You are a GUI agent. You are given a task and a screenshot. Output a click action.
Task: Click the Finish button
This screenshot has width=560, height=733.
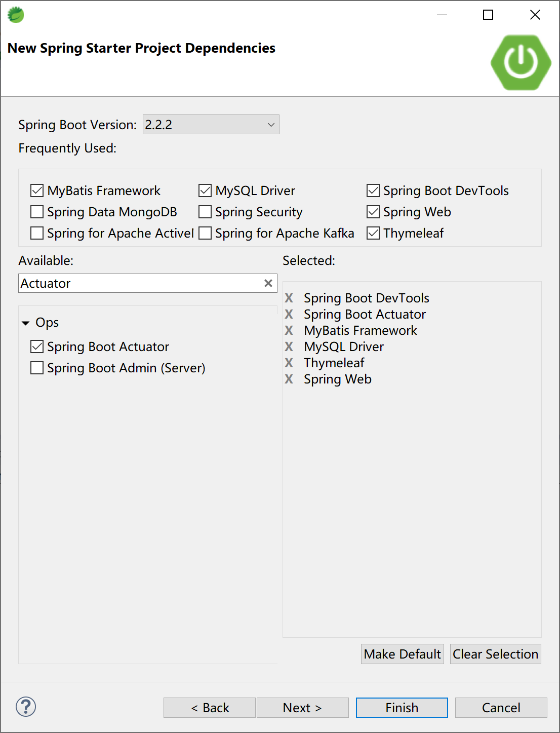(x=402, y=708)
